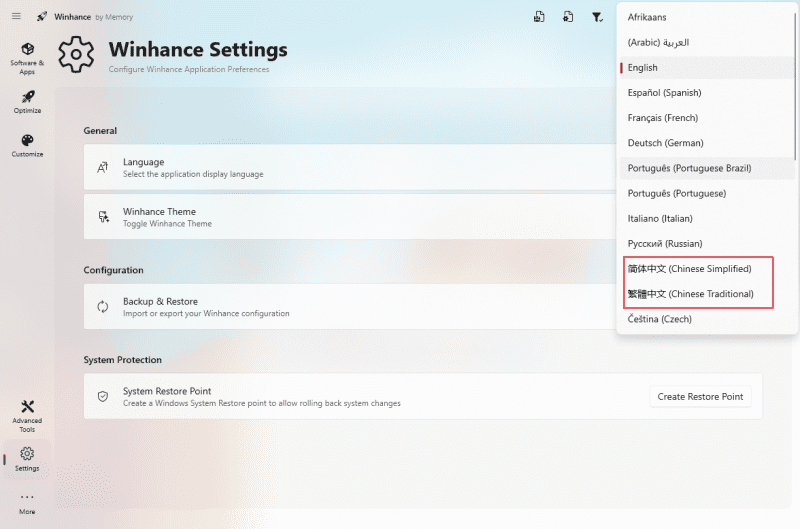This screenshot has width=800, height=529.
Task: Select Français (French) language
Action: (x=706, y=117)
